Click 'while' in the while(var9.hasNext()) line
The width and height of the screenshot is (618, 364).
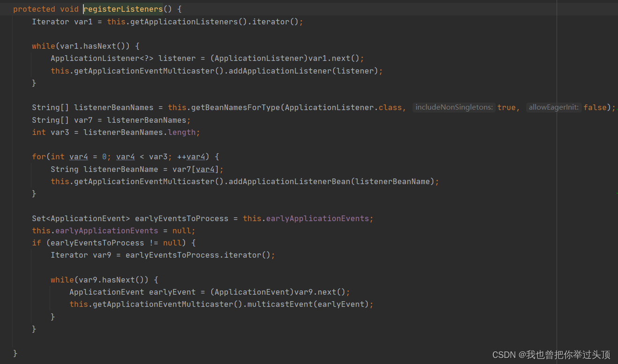(x=62, y=280)
